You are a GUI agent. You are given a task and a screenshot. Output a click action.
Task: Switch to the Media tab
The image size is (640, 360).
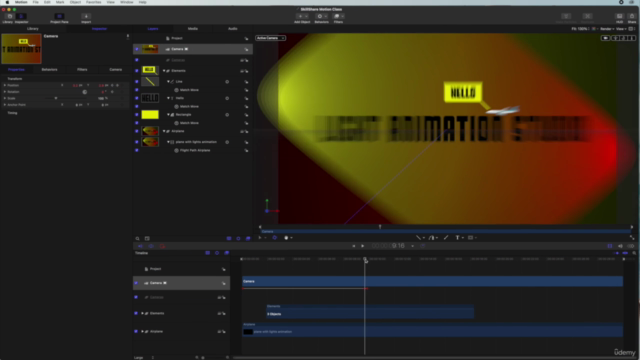193,29
